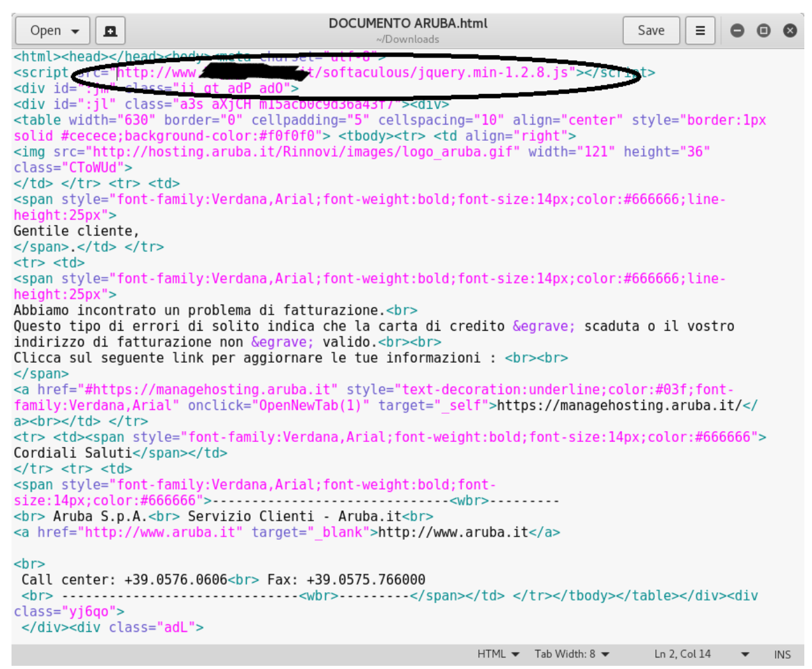Click the class="CToWUd" attribute
812x669 pixels.
click(69, 168)
